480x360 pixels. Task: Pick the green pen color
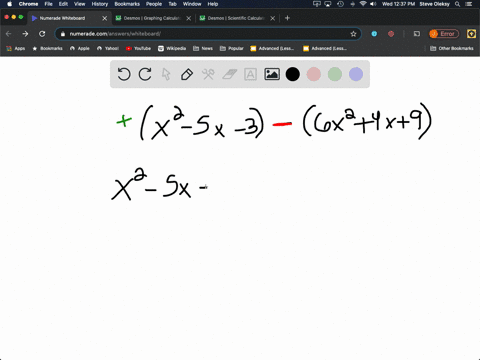pyautogui.click(x=335, y=74)
